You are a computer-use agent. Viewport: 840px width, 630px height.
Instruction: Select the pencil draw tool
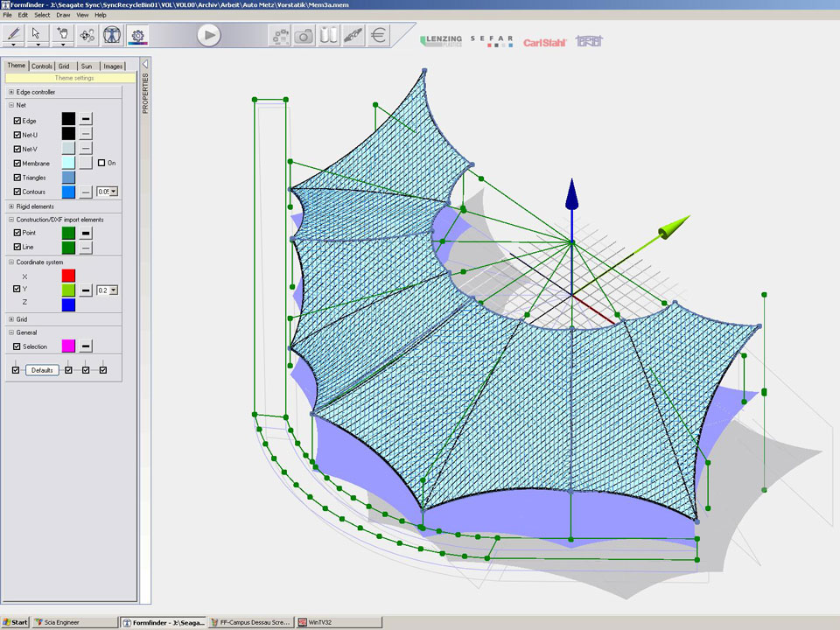click(13, 34)
